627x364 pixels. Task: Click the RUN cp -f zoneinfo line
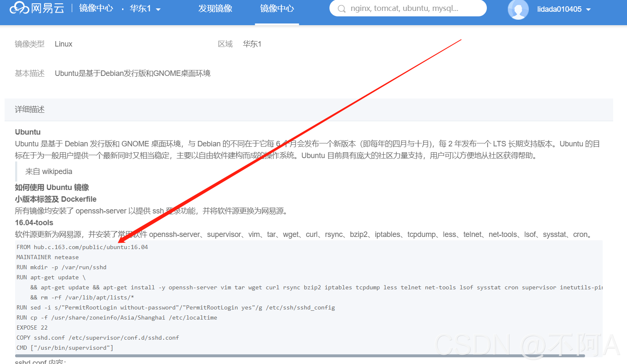click(117, 317)
